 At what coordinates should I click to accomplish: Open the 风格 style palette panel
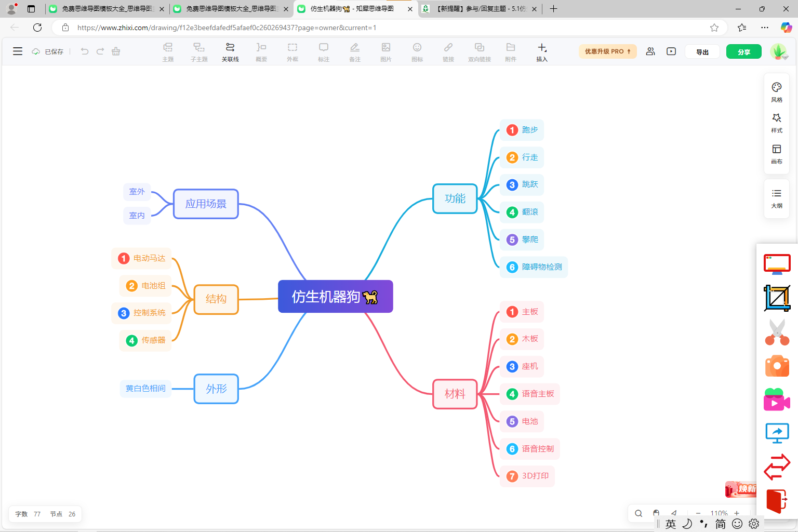click(777, 92)
